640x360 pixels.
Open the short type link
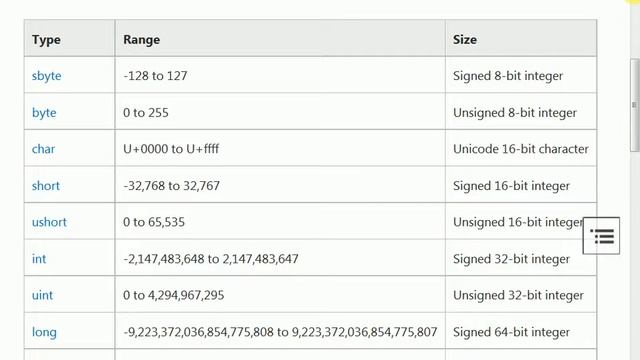pos(46,186)
